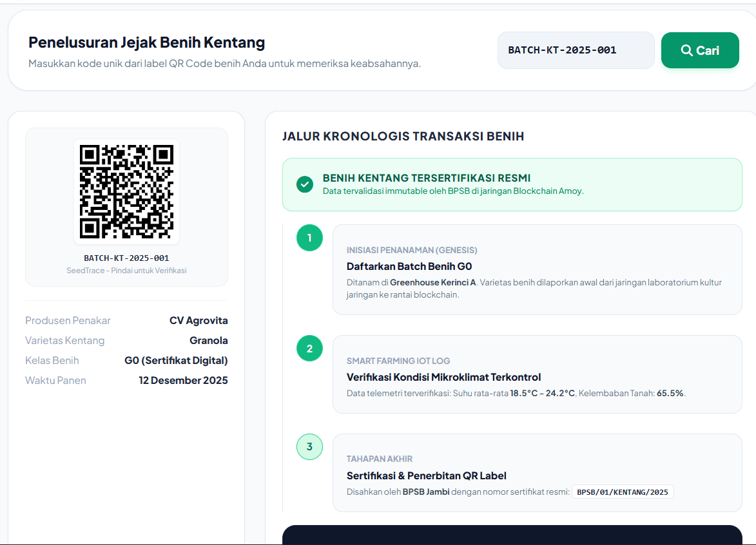Image resolution: width=756 pixels, height=545 pixels.
Task: Click the TAHAPAN AKHIR label
Action: (380, 459)
